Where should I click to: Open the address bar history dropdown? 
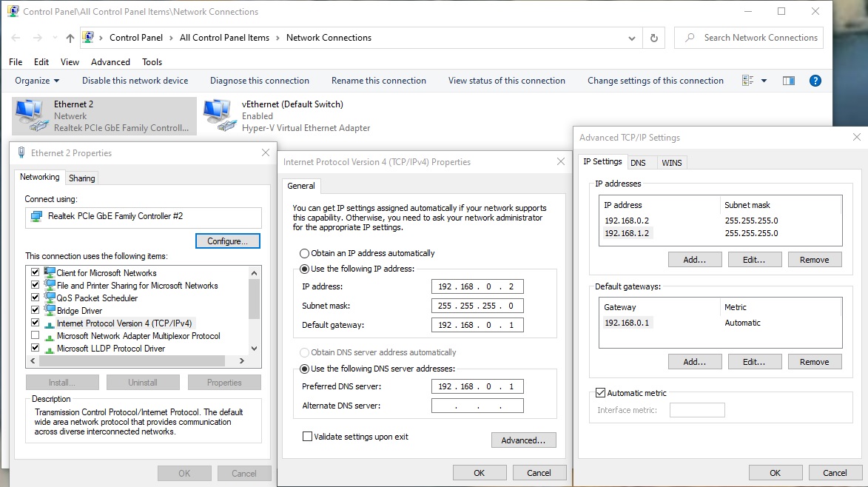pyautogui.click(x=631, y=38)
